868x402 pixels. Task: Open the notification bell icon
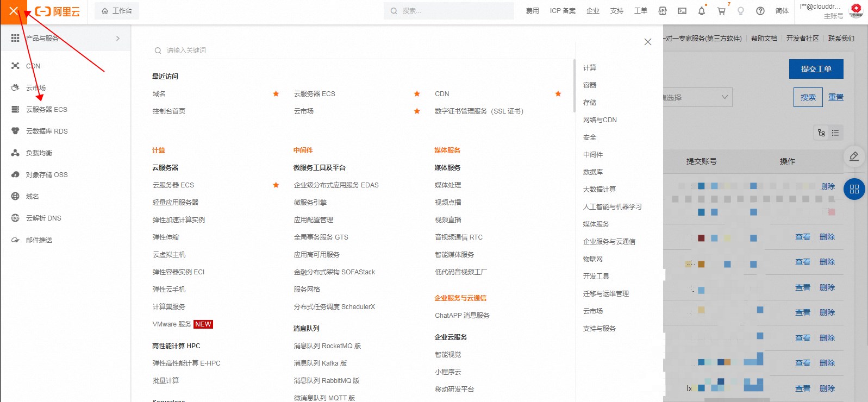(702, 11)
